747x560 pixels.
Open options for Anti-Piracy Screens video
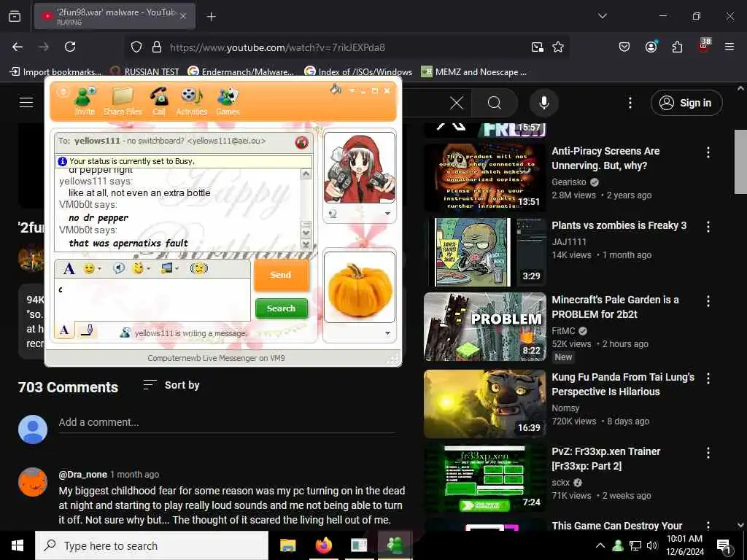[708, 152]
